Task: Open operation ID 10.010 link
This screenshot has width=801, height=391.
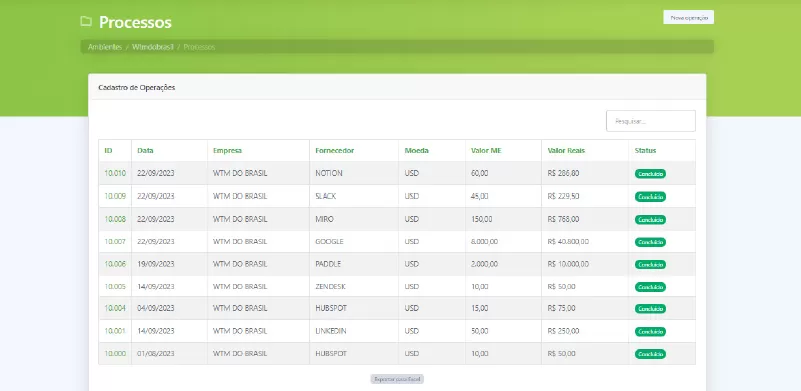Action: click(115, 173)
